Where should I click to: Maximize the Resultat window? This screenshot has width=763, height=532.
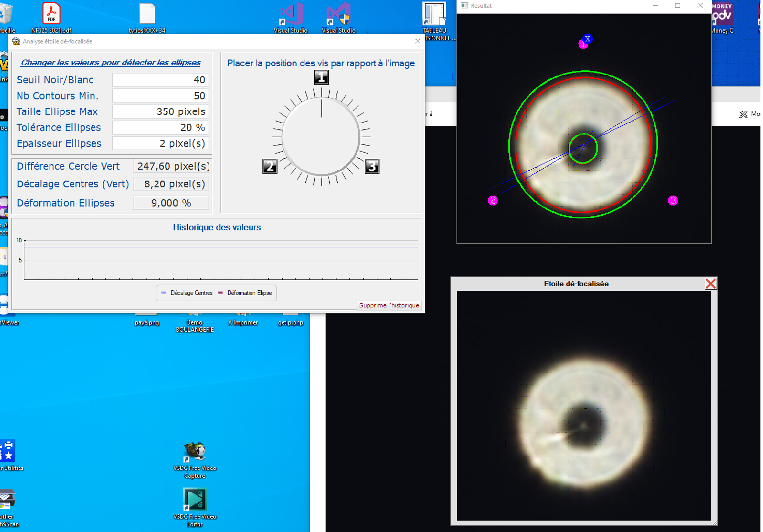pos(678,6)
